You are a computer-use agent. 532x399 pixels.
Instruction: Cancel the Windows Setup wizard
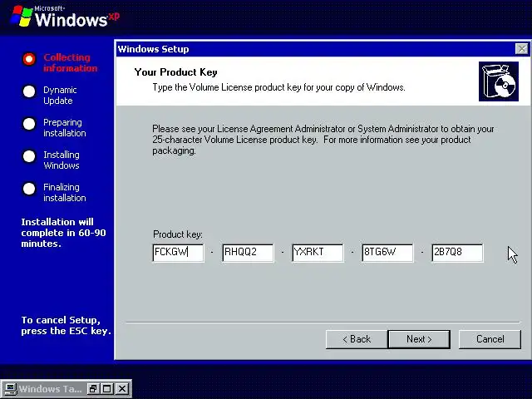pyautogui.click(x=490, y=339)
